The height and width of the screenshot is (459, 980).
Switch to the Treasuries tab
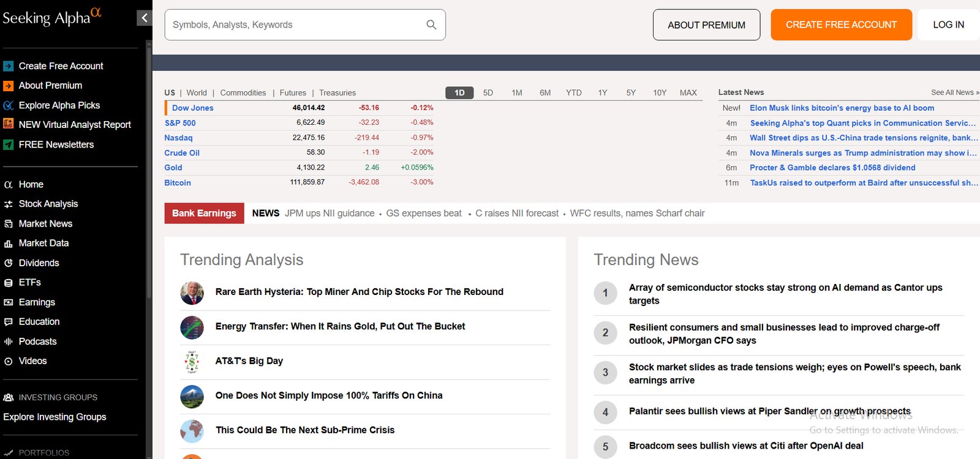(337, 93)
